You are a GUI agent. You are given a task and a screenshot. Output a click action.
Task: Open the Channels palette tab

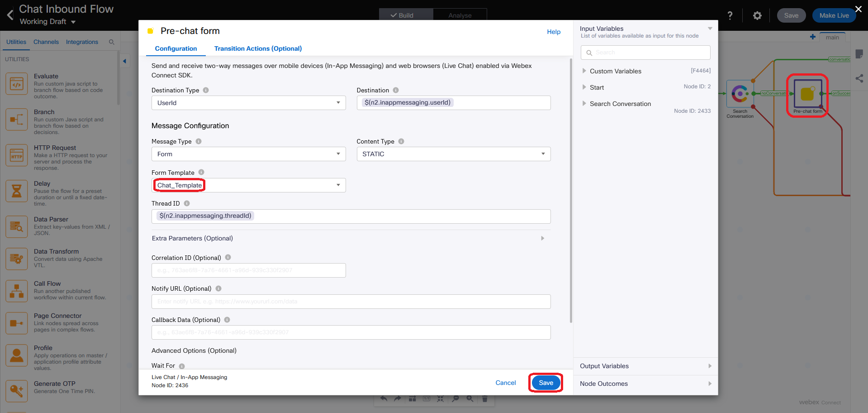46,42
